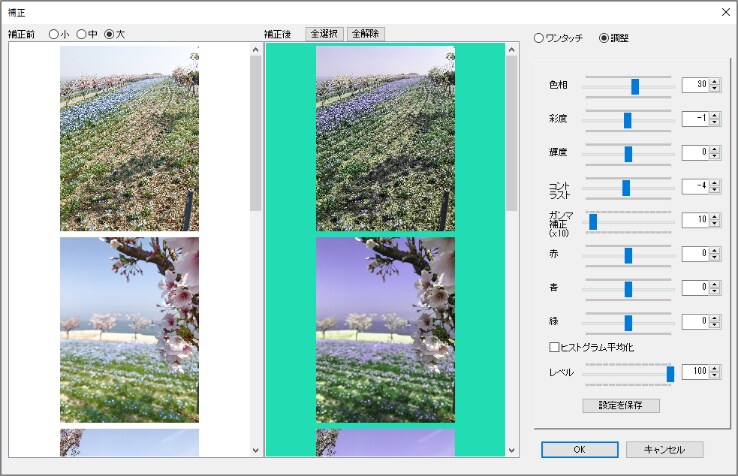Click the 赤 value input field
738x476 pixels.
pyautogui.click(x=696, y=254)
